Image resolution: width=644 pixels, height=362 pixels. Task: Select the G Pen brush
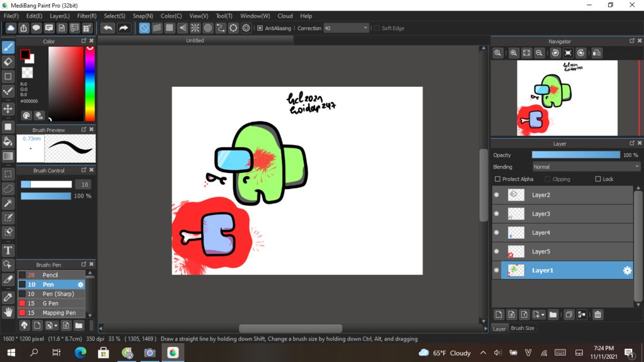[x=51, y=304]
